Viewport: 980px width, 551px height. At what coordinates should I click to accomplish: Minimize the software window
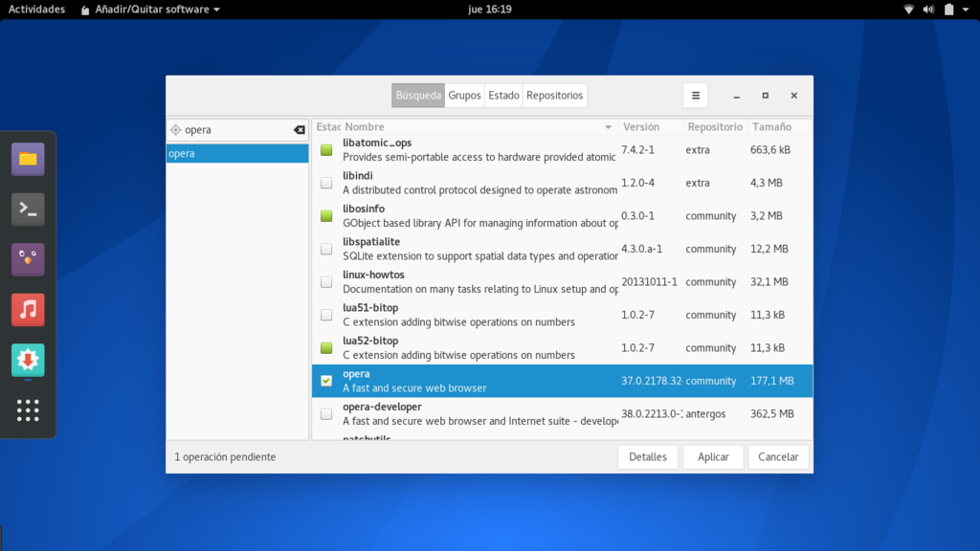point(737,96)
